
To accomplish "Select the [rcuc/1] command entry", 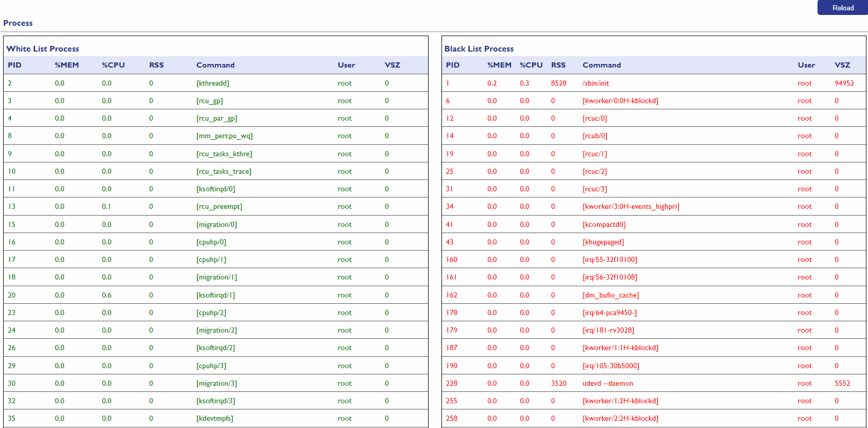I will pyautogui.click(x=595, y=154).
